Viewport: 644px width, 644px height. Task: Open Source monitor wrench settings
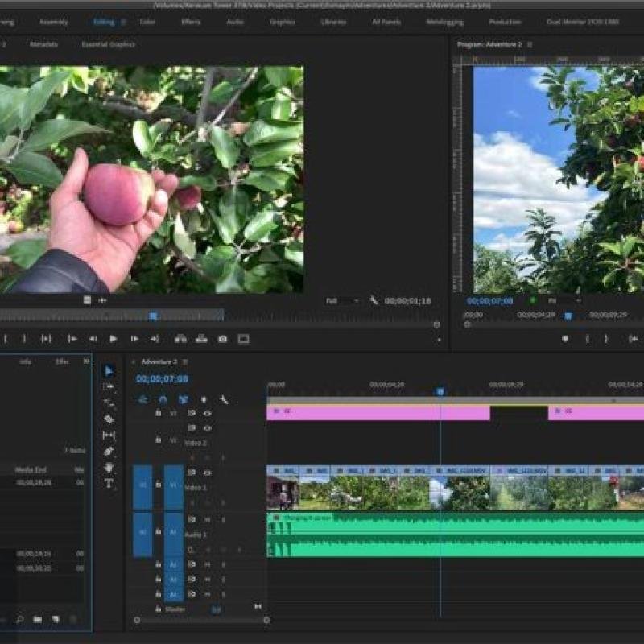373,300
